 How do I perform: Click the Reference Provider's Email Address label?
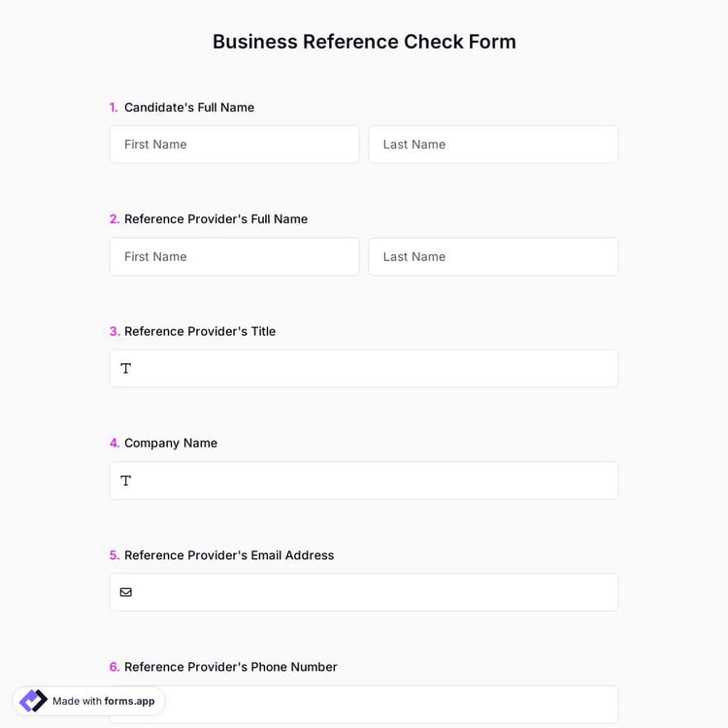tap(229, 555)
